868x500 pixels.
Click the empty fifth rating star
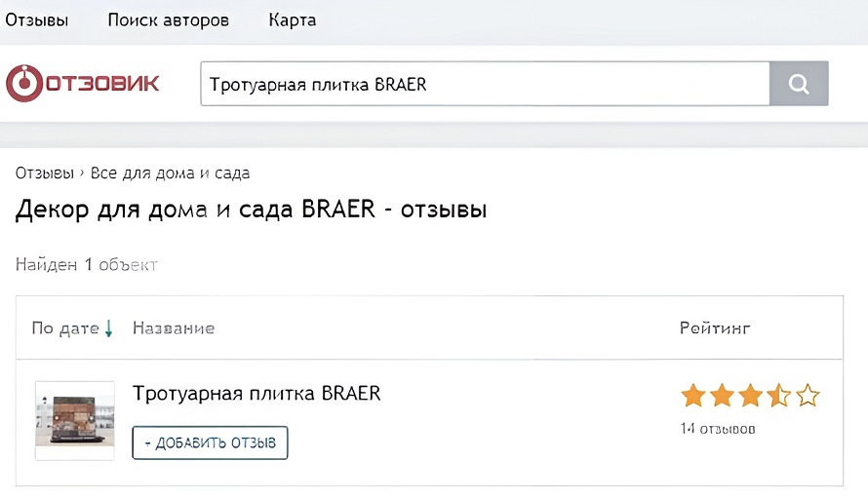(x=808, y=396)
